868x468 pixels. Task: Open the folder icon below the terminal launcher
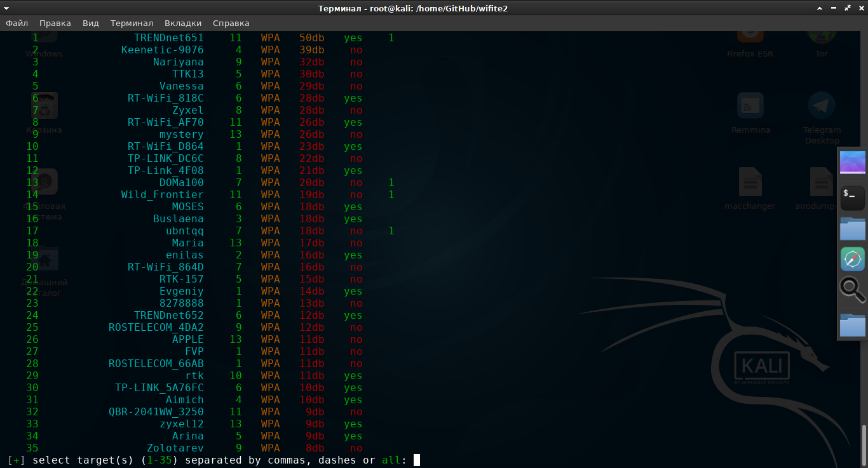(x=852, y=229)
